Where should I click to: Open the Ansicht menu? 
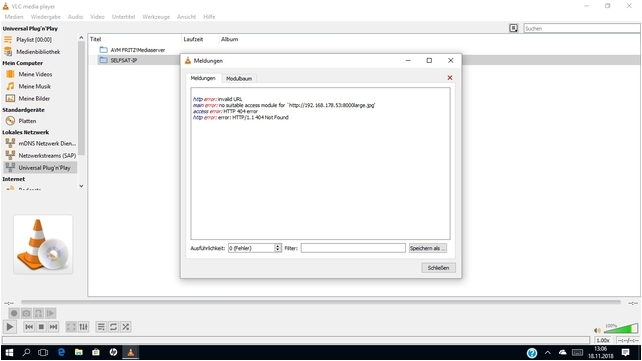(186, 17)
